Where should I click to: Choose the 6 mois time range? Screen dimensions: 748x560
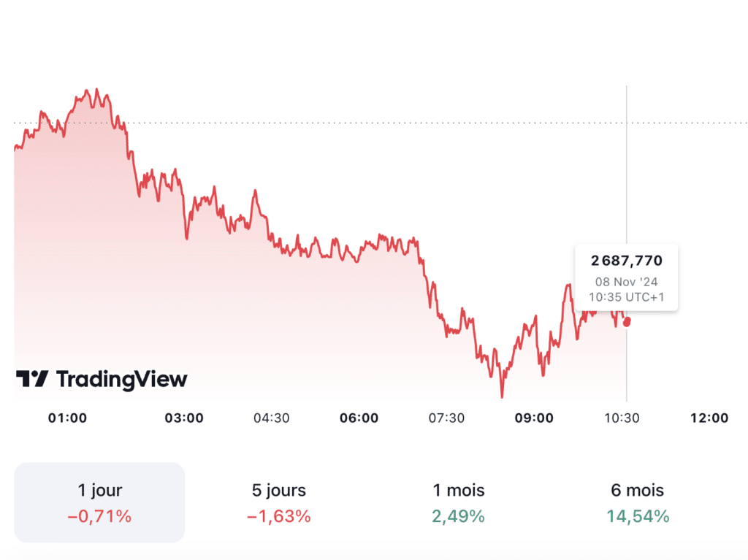[x=638, y=502]
